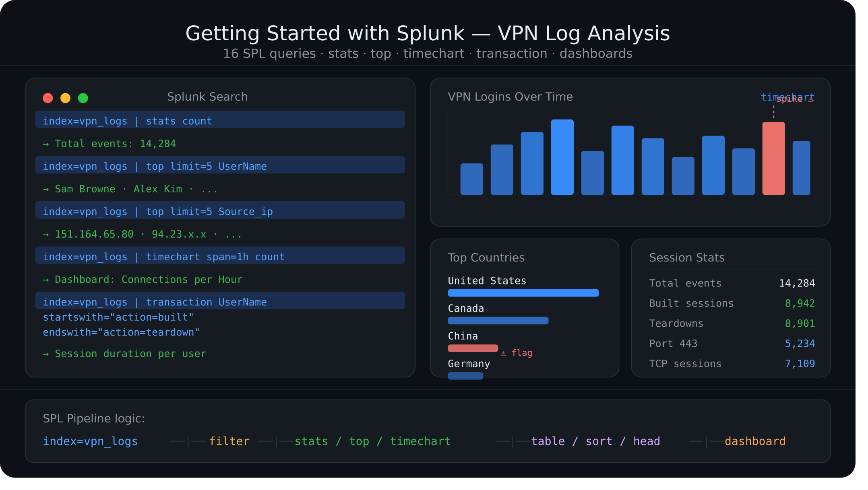Click the Port 443 value 5,234

(x=800, y=344)
